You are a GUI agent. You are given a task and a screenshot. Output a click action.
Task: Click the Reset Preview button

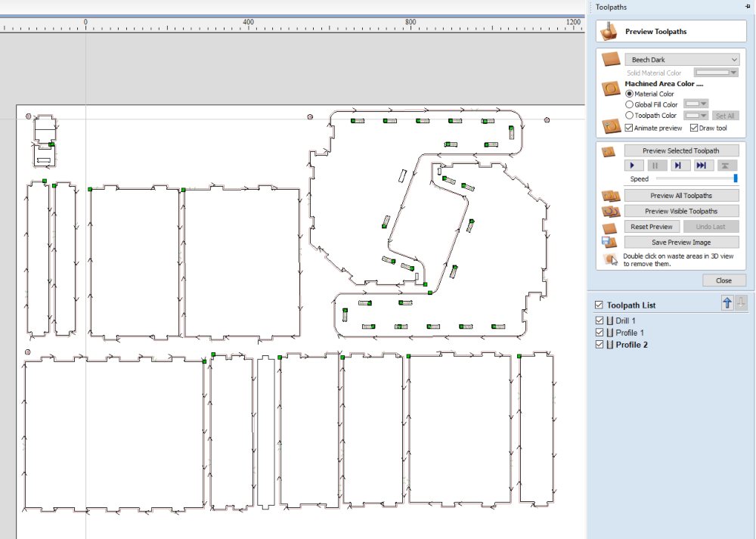(652, 227)
